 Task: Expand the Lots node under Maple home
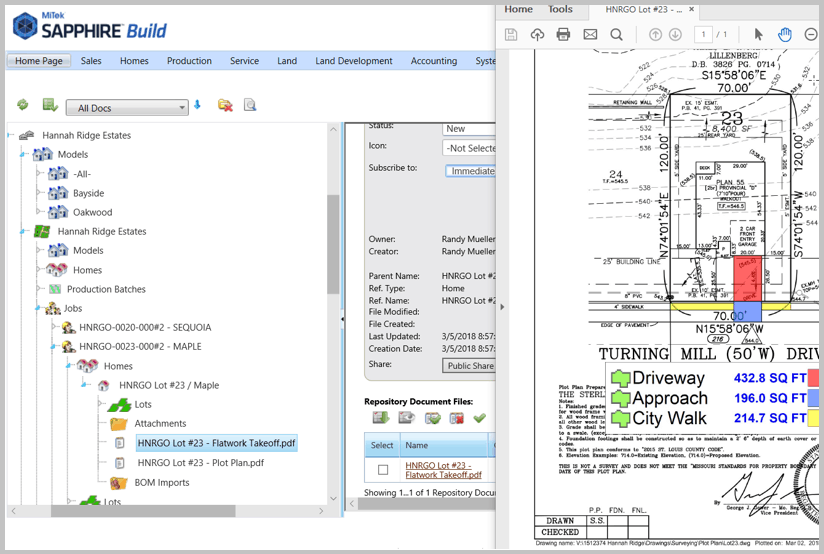tap(100, 404)
